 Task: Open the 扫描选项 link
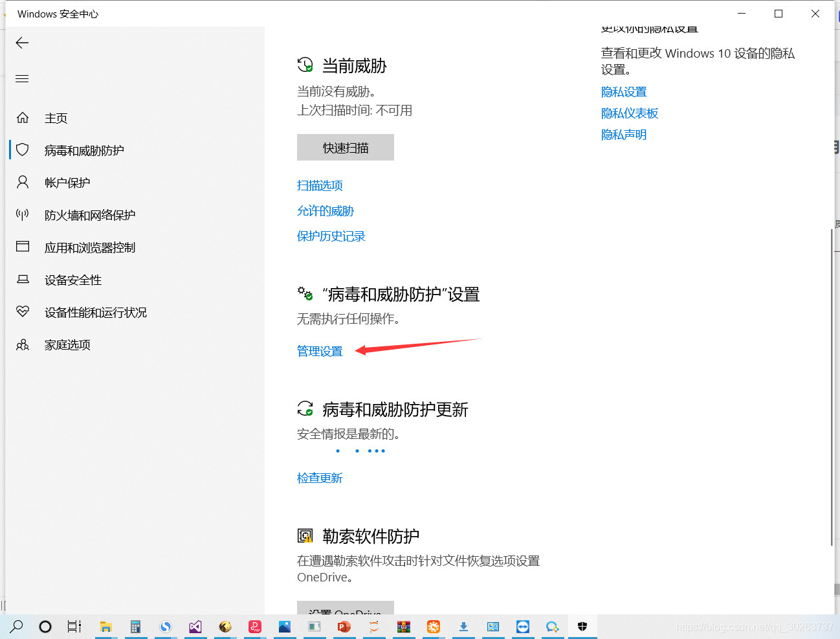point(320,186)
